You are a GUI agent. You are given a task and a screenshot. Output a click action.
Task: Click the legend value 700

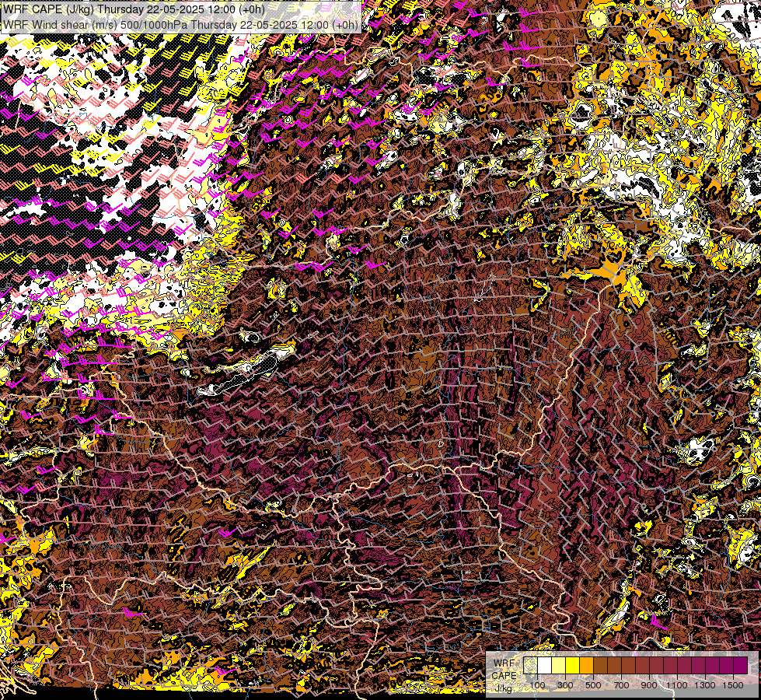tap(621, 685)
